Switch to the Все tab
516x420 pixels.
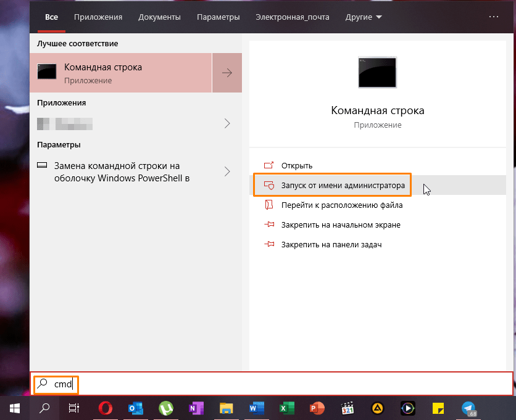(51, 17)
